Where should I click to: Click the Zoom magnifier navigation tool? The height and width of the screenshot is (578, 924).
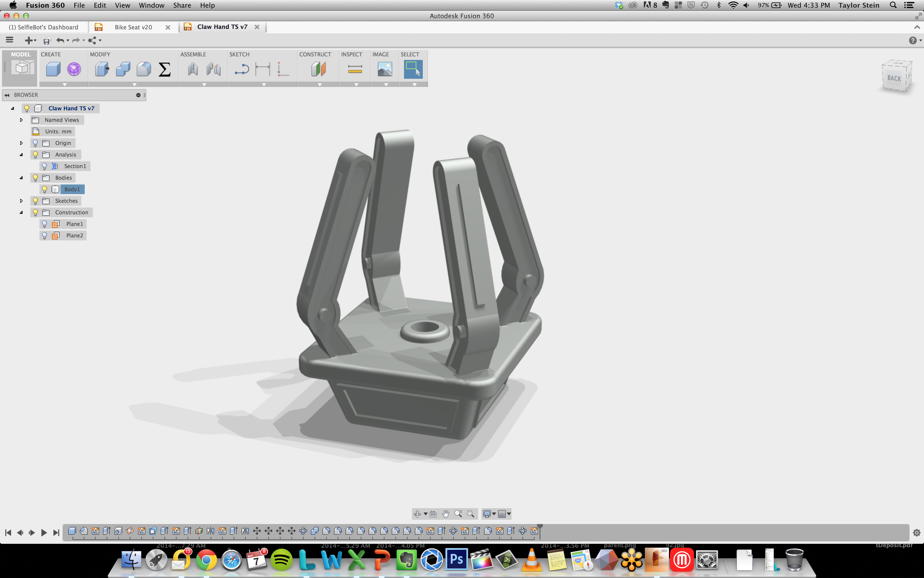click(x=458, y=514)
